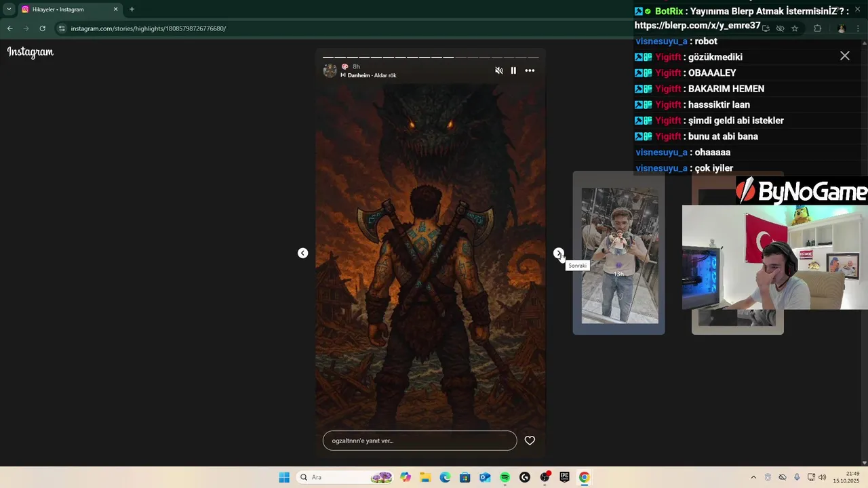Mute or unmute the story audio
Image resolution: width=868 pixels, height=488 pixels.
point(499,70)
